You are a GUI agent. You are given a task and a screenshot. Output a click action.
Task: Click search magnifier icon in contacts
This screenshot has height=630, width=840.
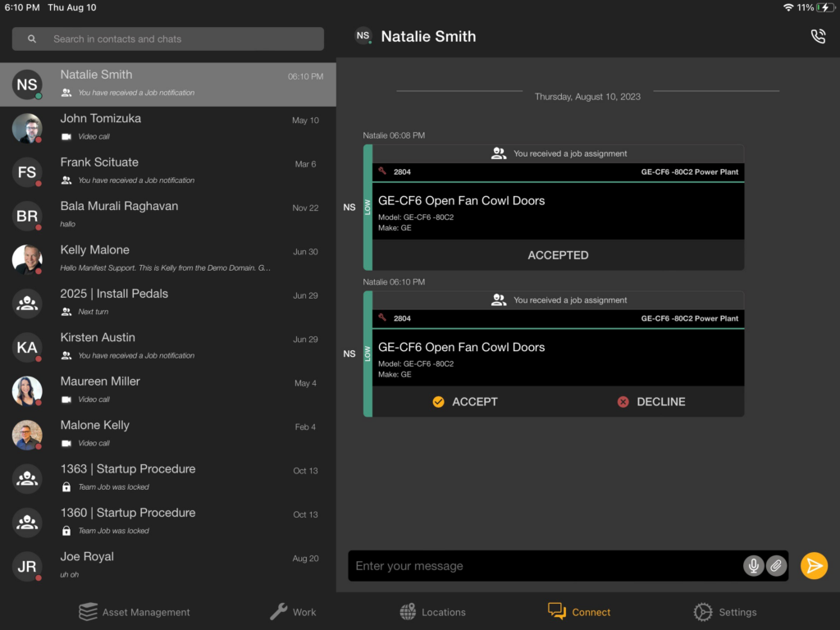32,39
